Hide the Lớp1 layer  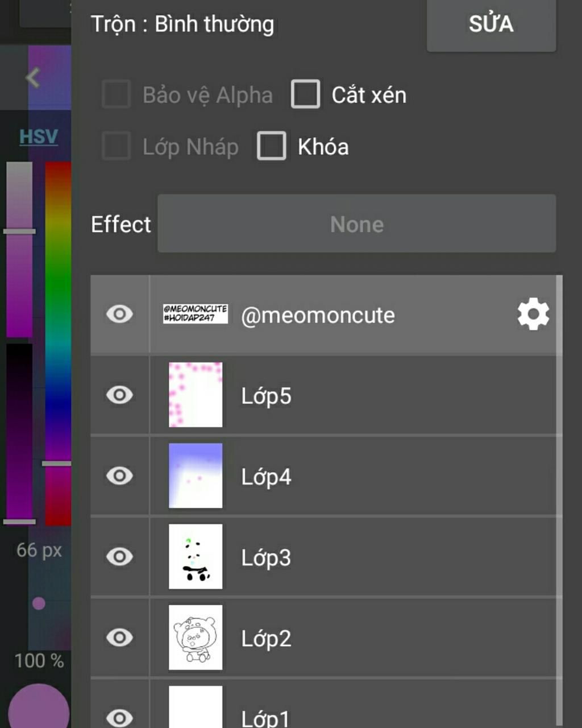click(119, 717)
